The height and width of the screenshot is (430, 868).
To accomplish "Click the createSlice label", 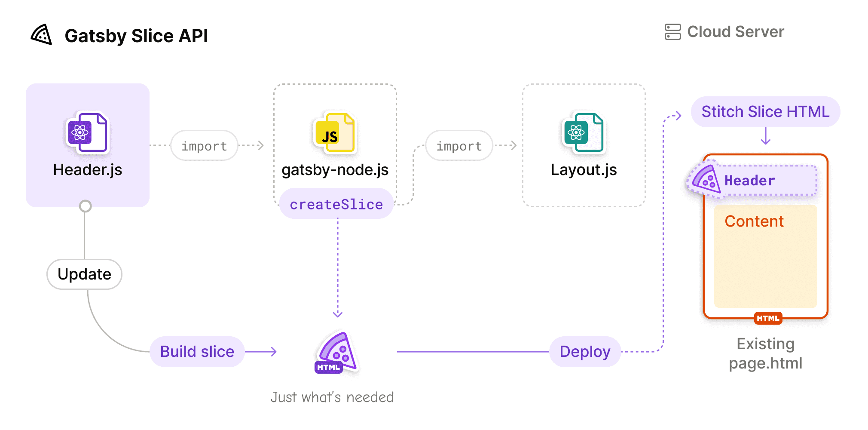I will pyautogui.click(x=336, y=204).
